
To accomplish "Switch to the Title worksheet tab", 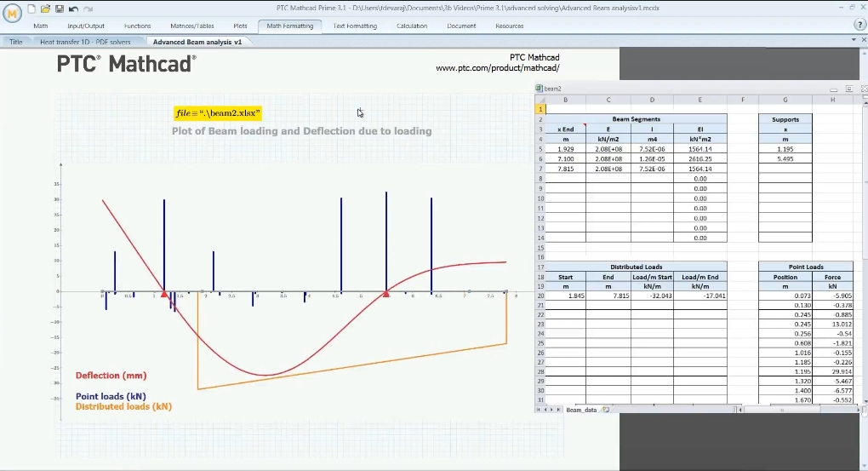I will tap(16, 42).
